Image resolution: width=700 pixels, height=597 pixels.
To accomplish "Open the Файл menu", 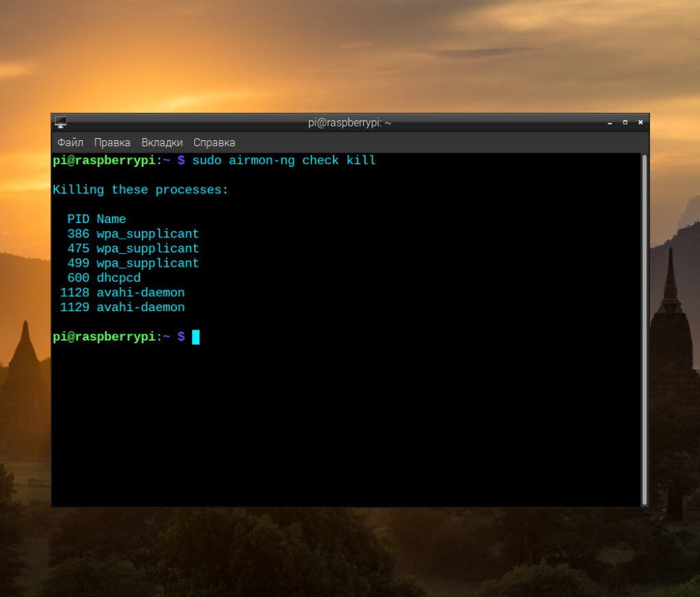I will 70,142.
